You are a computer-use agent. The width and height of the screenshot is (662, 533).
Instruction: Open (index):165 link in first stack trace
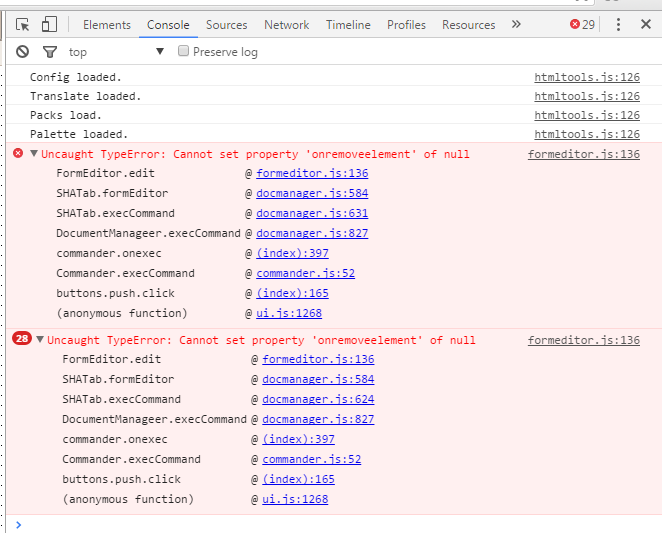click(292, 293)
